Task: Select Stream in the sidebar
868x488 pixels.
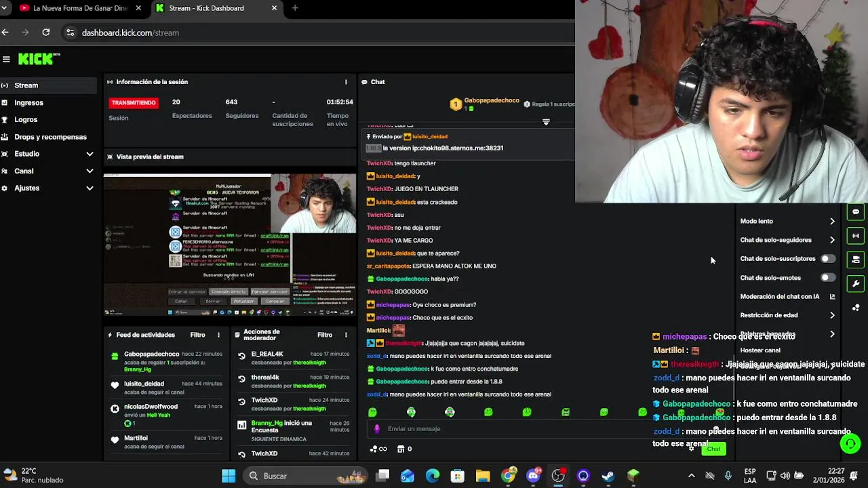Action: pos(49,85)
